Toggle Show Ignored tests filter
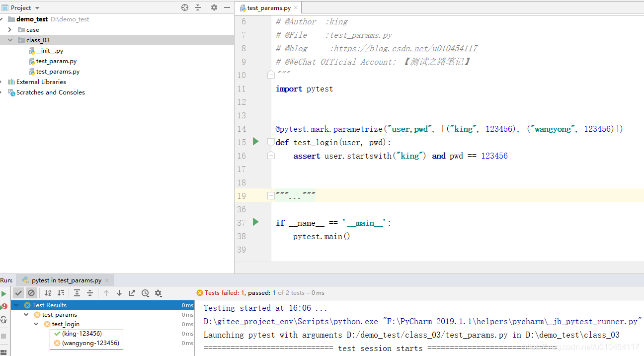The width and height of the screenshot is (644, 356). coord(31,293)
